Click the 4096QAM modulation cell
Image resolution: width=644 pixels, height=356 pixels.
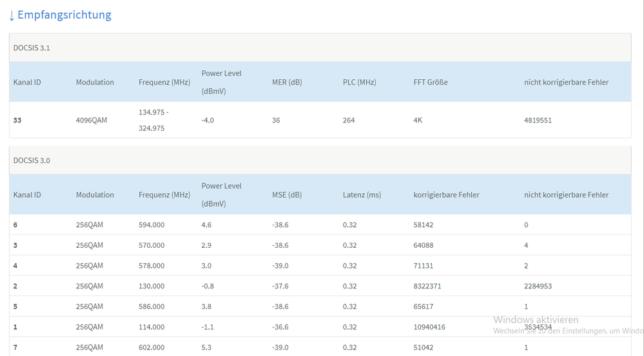[92, 120]
